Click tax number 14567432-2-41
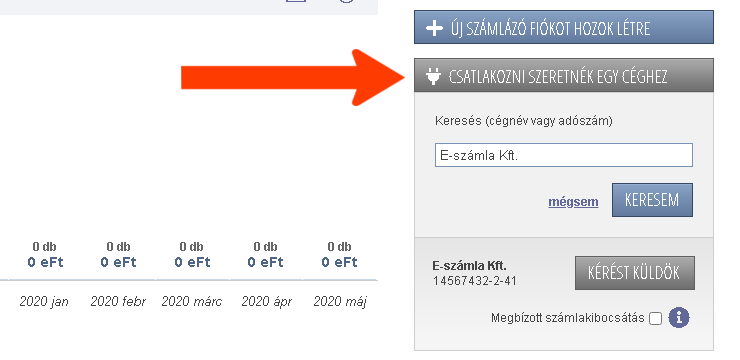 (x=475, y=281)
